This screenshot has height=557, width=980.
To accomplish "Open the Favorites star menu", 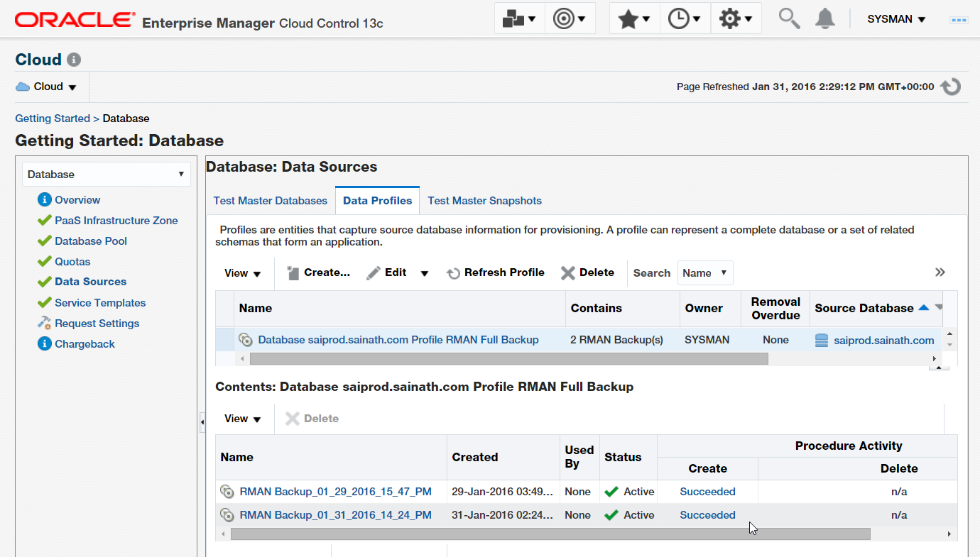I will click(x=634, y=19).
